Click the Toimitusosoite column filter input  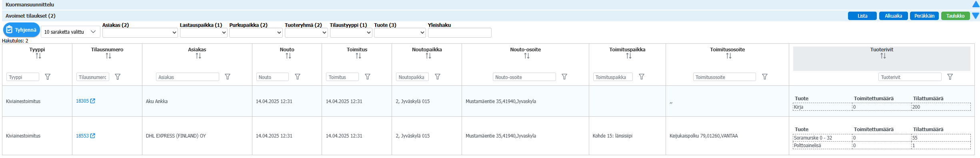point(724,77)
